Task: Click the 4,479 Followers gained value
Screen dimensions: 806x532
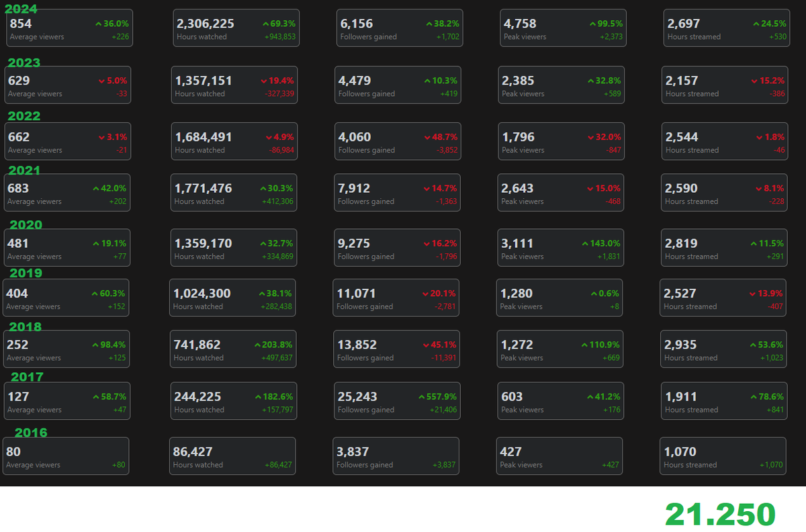Action: pyautogui.click(x=355, y=81)
